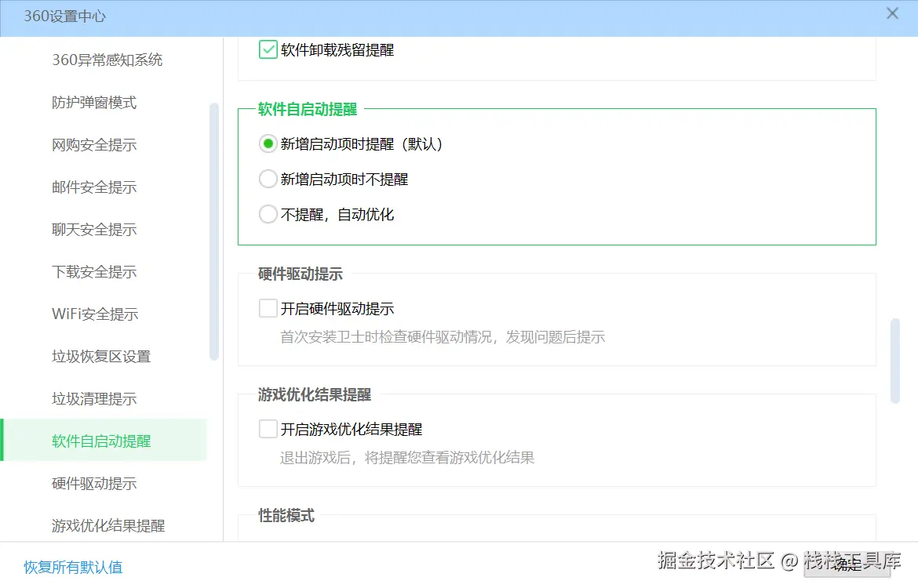The width and height of the screenshot is (918, 588).
Task: Go to 网购安全提示 settings
Action: click(94, 144)
